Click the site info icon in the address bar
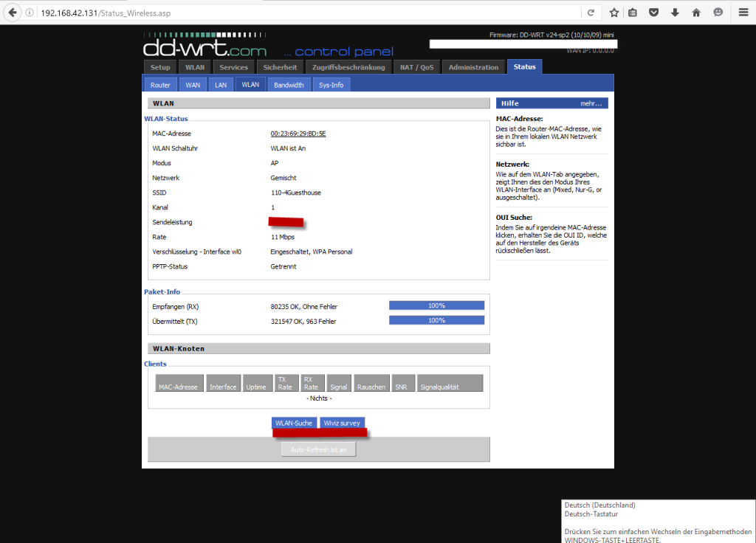The height and width of the screenshot is (543, 756). 30,13
